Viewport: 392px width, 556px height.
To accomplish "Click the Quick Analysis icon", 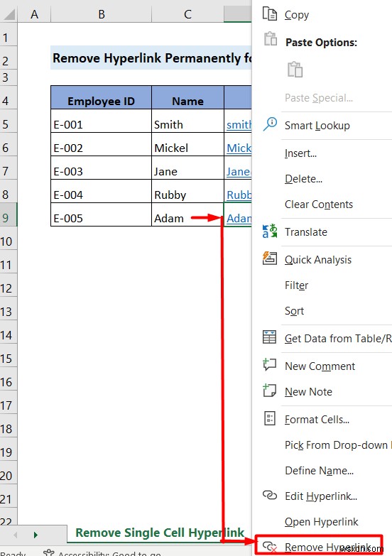I will click(x=270, y=258).
